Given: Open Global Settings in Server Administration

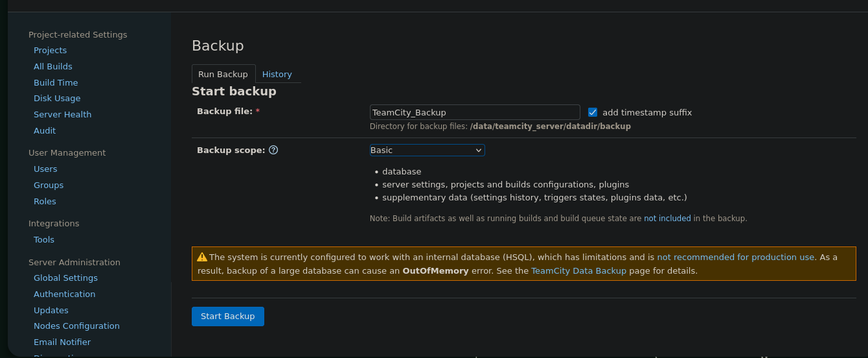Looking at the screenshot, I should click(65, 278).
